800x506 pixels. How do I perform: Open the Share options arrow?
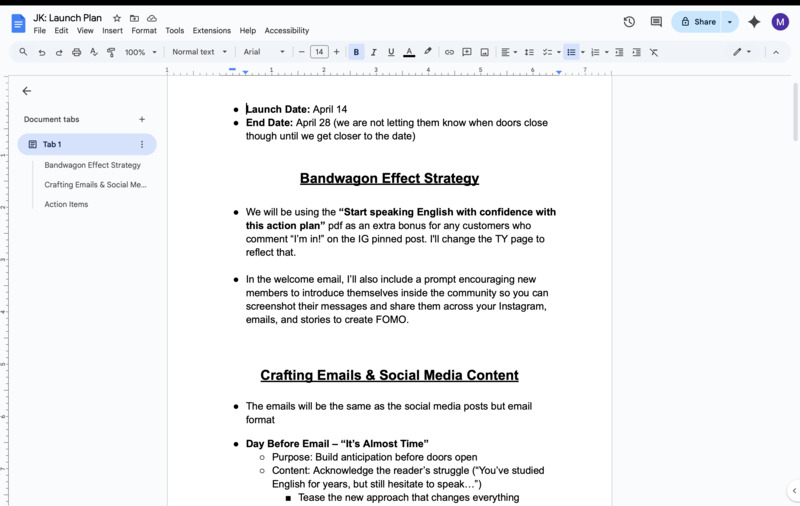click(x=730, y=22)
